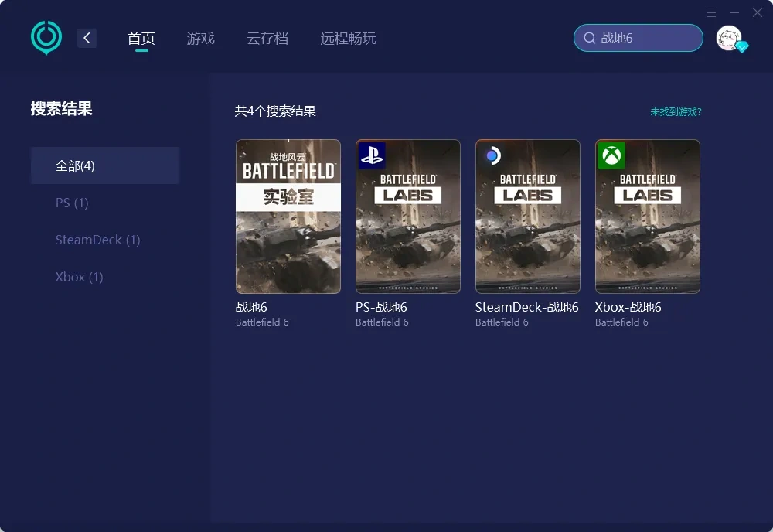Click the Xbox logo on Xbox-战地6 cover
Image resolution: width=773 pixels, height=532 pixels.
pos(611,155)
